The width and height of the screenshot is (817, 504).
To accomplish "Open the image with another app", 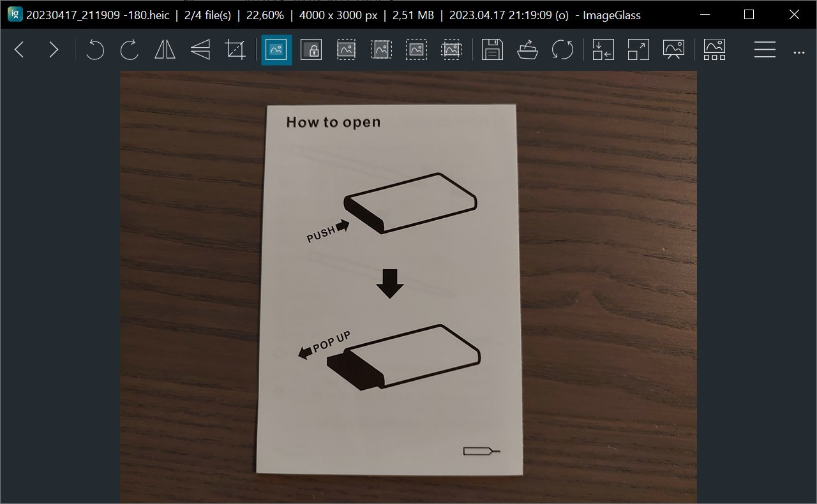I will pyautogui.click(x=527, y=50).
